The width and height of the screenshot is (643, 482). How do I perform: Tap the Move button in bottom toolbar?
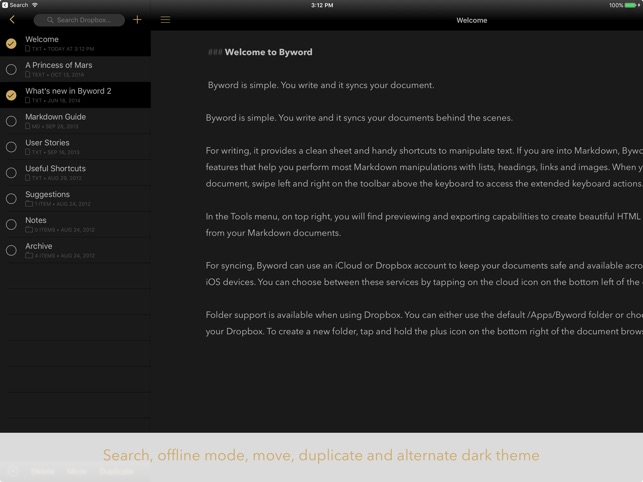(x=76, y=470)
